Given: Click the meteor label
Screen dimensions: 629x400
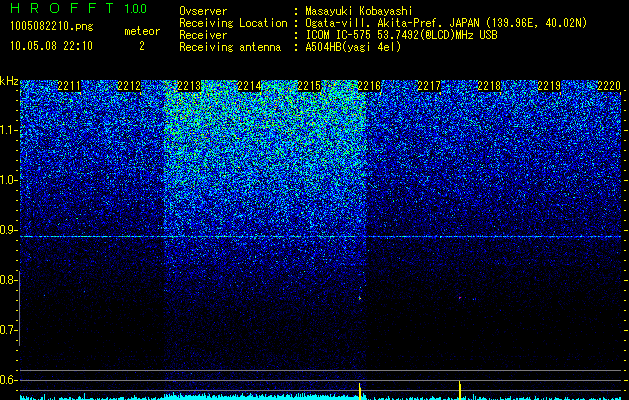Looking at the screenshot, I should (142, 31).
